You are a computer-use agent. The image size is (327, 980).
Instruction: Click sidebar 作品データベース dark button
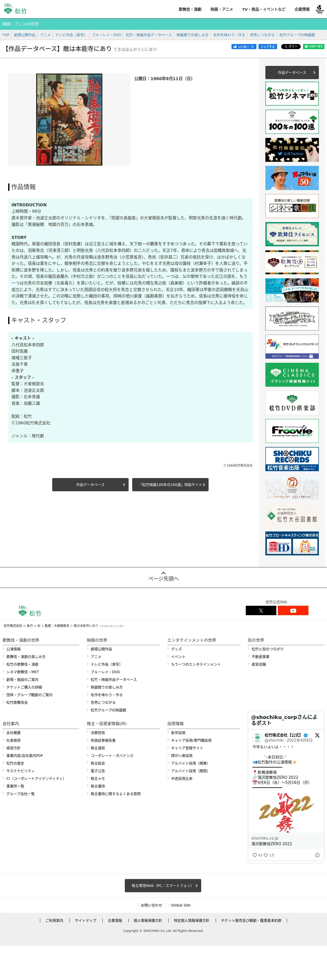click(292, 72)
